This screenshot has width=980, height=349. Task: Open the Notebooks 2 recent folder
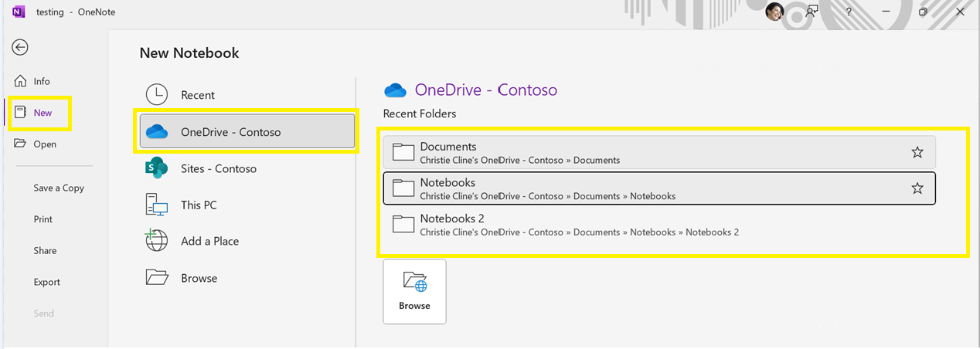tap(659, 224)
